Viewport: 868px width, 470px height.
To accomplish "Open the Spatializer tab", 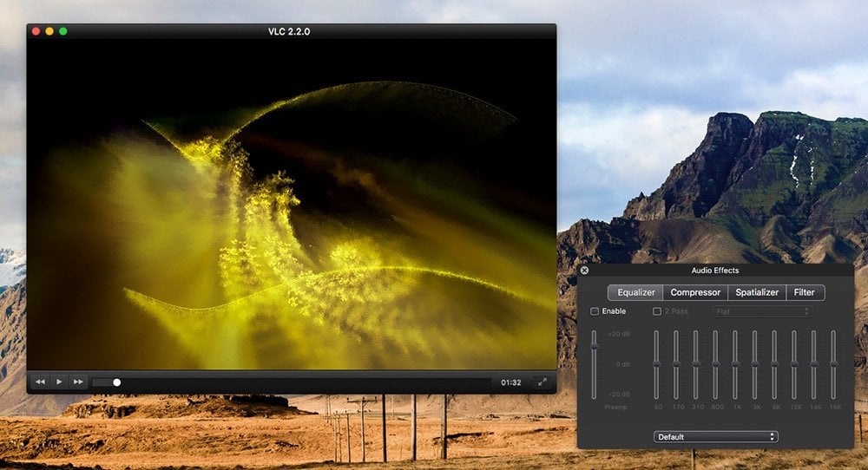I will coord(757,292).
